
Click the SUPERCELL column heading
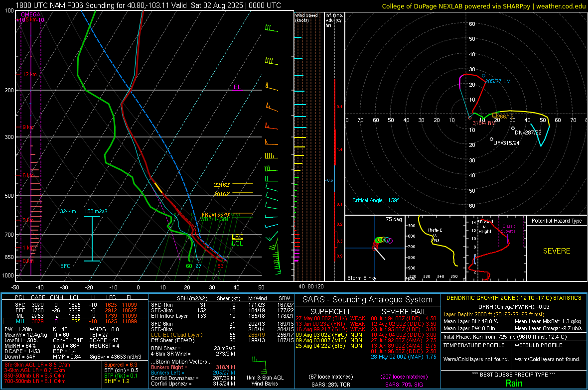(x=331, y=312)
